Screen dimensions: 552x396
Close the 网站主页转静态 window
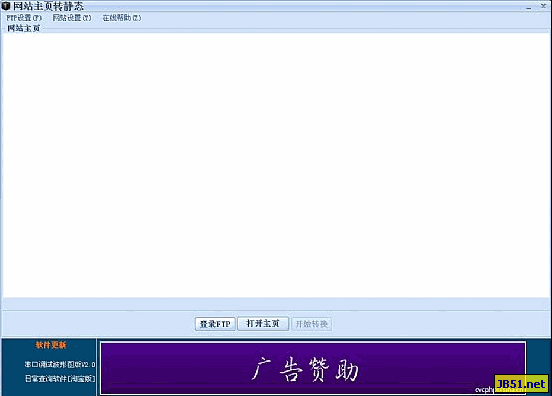pyautogui.click(x=543, y=6)
